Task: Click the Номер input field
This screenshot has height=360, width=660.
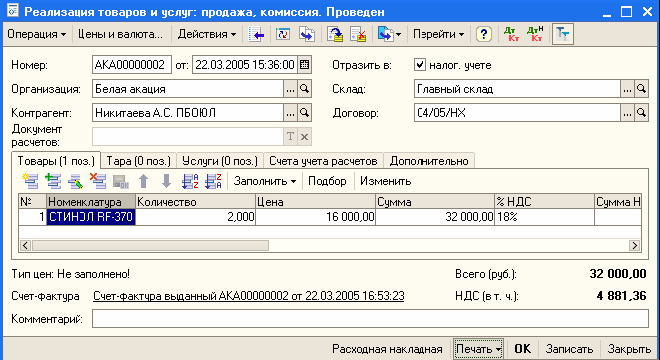Action: pos(132,65)
